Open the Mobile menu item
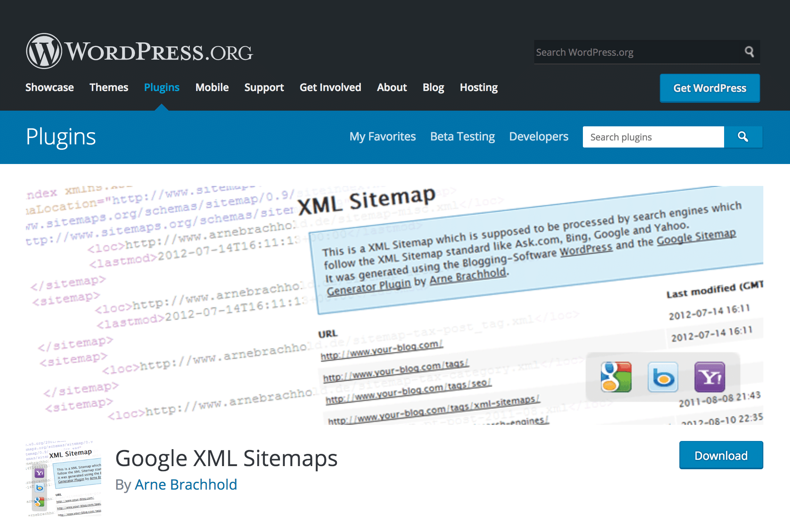The image size is (790, 532). point(212,87)
